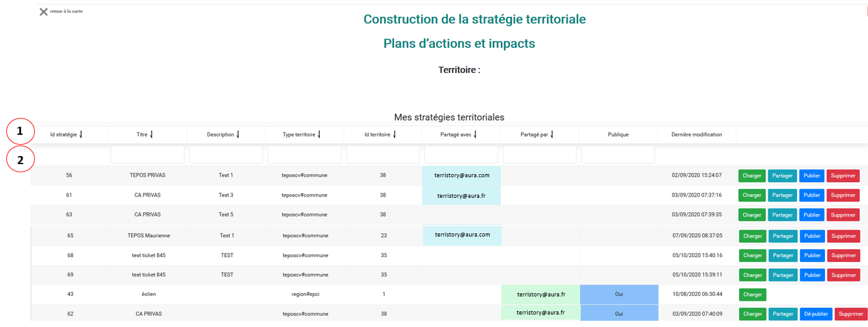The height and width of the screenshot is (327, 868).
Task: Delete strategy 61 with Supprimer
Action: tap(843, 195)
